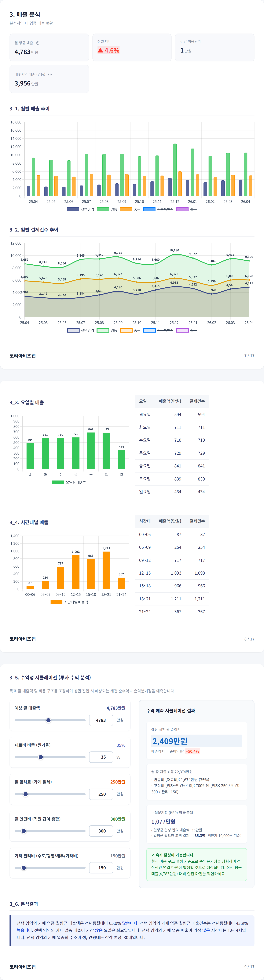The width and height of the screenshot is (264, 980).
Task: Click the 예상 월 매출액 slider handle
Action: tap(48, 720)
